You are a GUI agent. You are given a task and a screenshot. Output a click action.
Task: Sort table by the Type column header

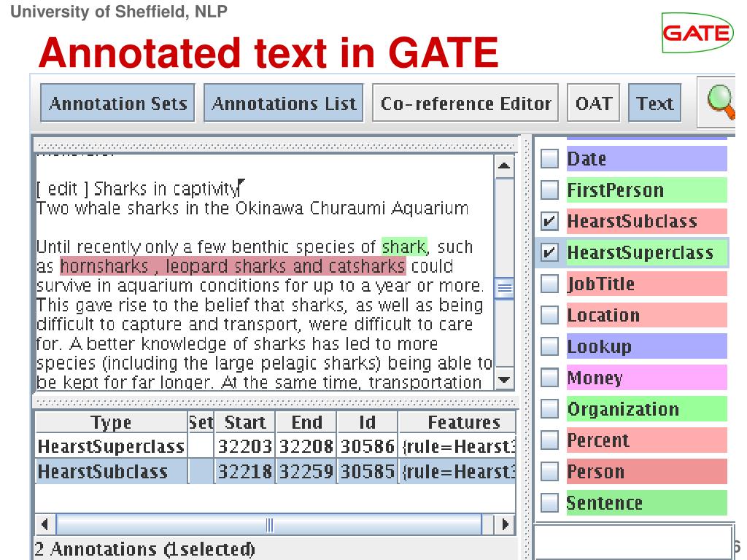click(112, 422)
